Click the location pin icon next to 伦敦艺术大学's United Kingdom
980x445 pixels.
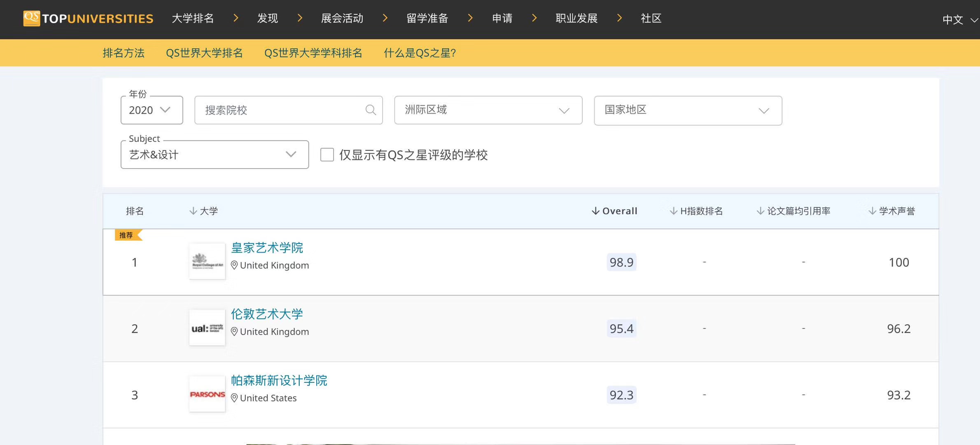[234, 332]
